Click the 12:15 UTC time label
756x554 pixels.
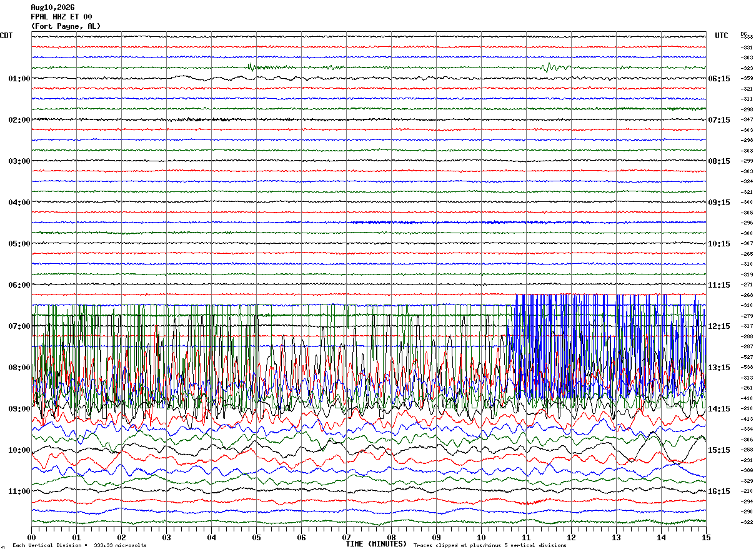719,326
